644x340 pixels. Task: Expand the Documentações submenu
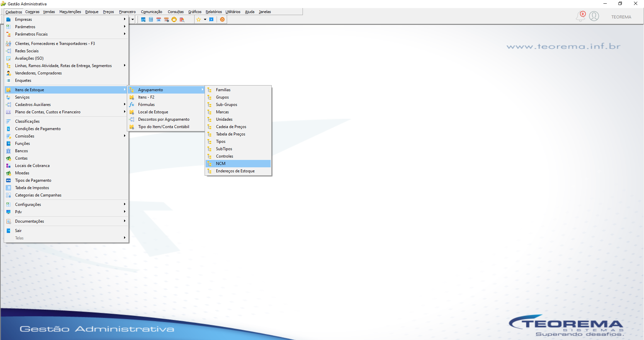click(x=66, y=221)
